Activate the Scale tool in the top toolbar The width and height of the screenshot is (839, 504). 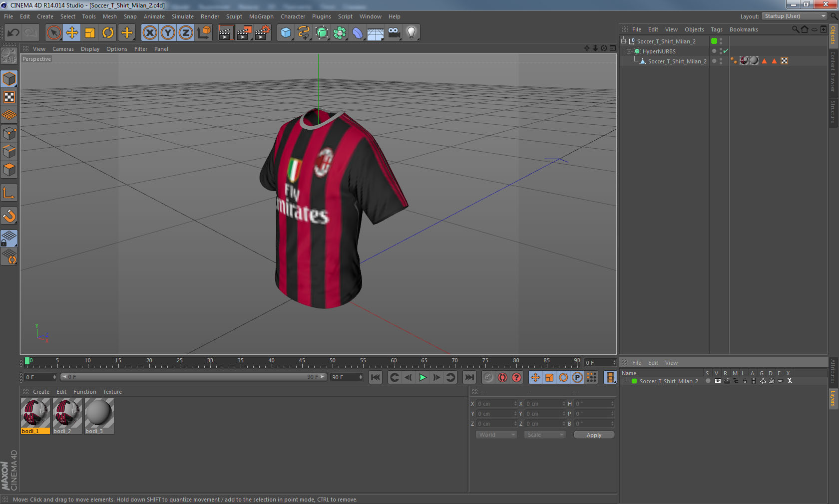coord(90,33)
